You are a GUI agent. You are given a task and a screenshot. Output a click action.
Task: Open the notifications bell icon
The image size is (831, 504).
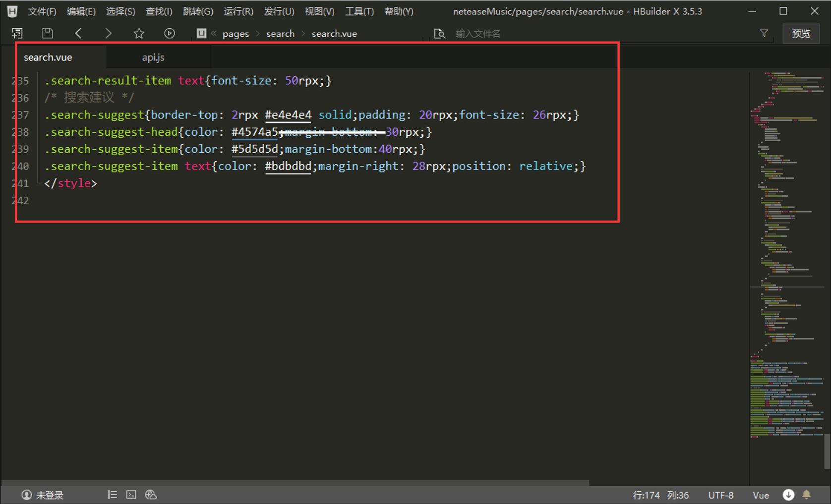pyautogui.click(x=807, y=495)
